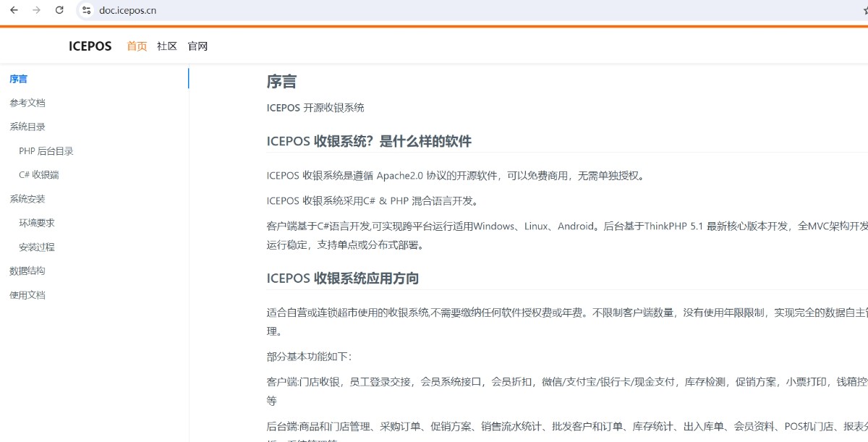This screenshot has width=868, height=442.
Task: Click the paragraph starting with 后台端:商品和门店管理
Action: coord(567,433)
